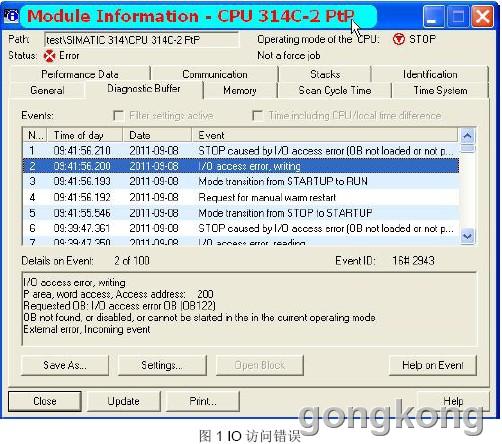This screenshot has width=502, height=444.
Task: Click the STOP operating mode icon
Action: click(398, 39)
